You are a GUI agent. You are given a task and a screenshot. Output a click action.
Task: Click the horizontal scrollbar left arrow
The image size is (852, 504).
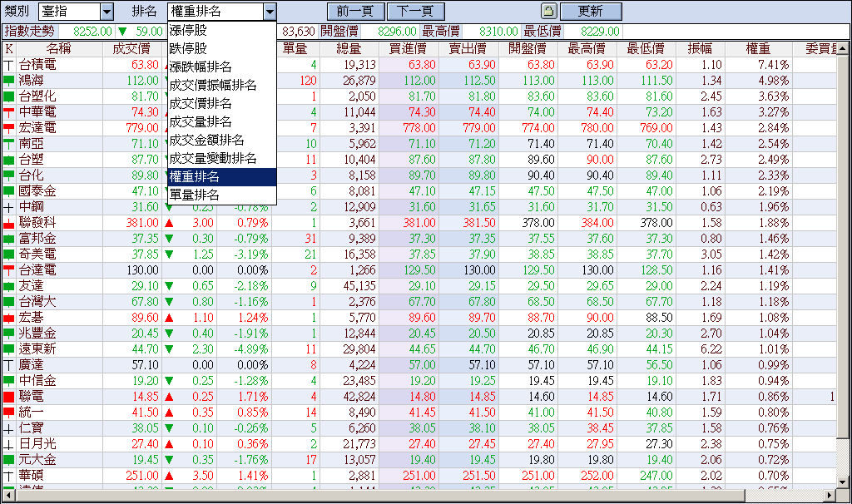(x=8, y=495)
